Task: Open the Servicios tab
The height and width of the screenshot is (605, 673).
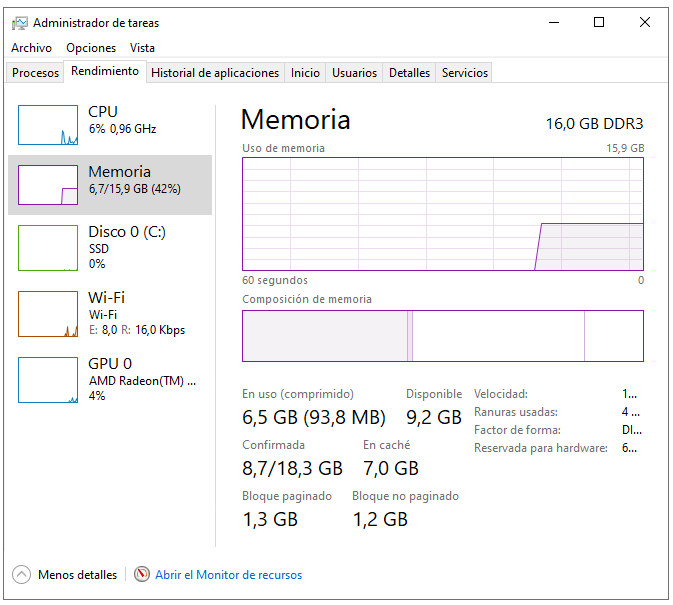Action: click(465, 73)
